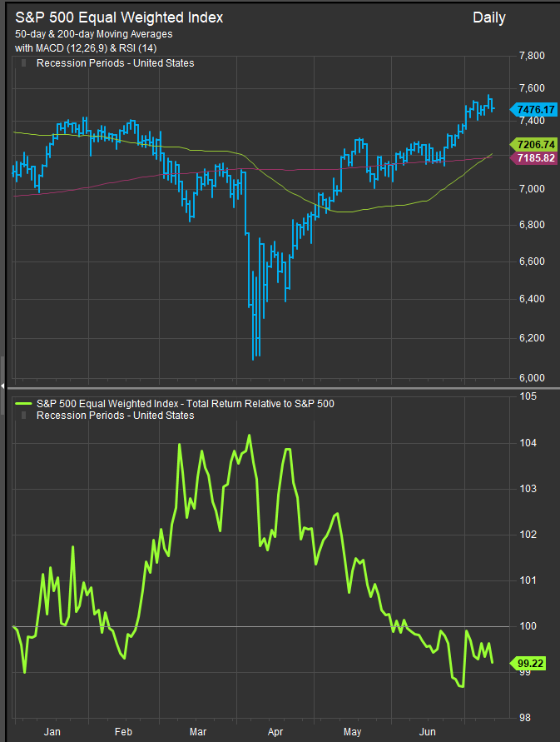Click the 50-day & 200-day Moving Averages subtitle
This screenshot has width=560, height=742.
tap(93, 34)
